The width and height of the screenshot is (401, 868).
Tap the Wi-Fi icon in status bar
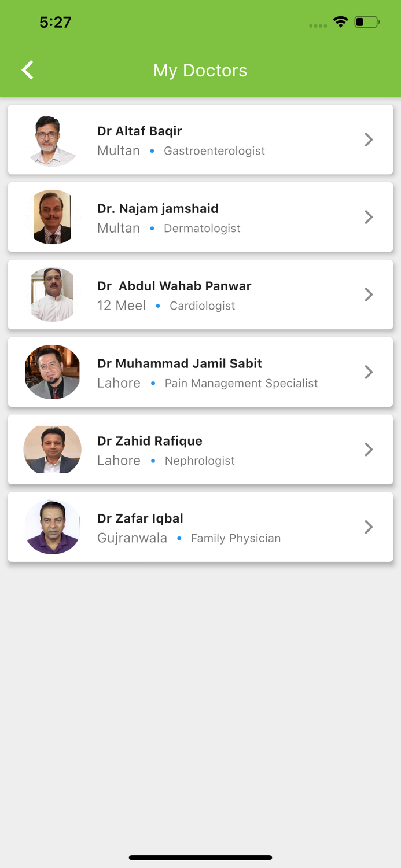click(340, 21)
